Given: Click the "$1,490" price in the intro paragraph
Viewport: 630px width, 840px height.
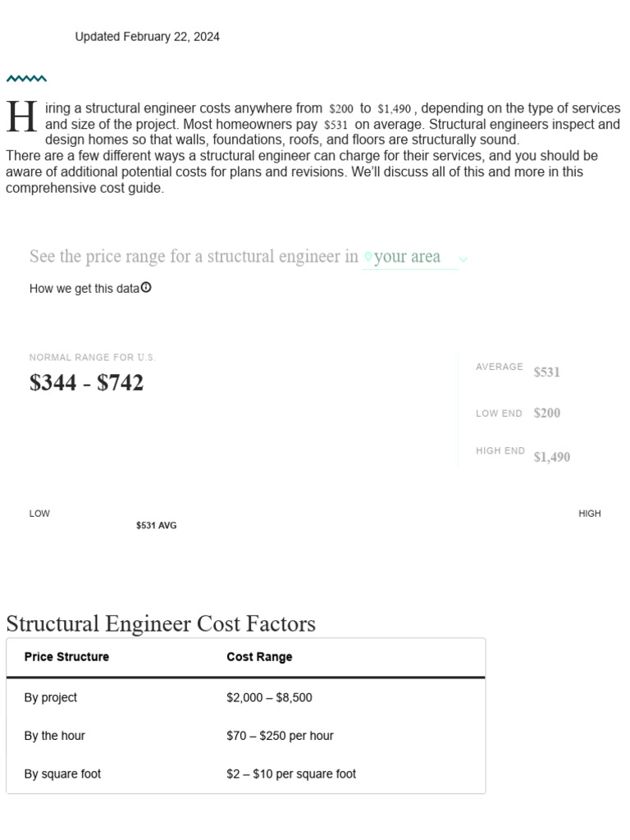Looking at the screenshot, I should click(x=394, y=109).
